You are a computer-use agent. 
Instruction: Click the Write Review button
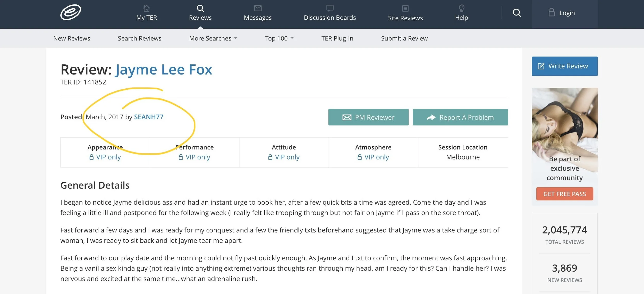564,66
